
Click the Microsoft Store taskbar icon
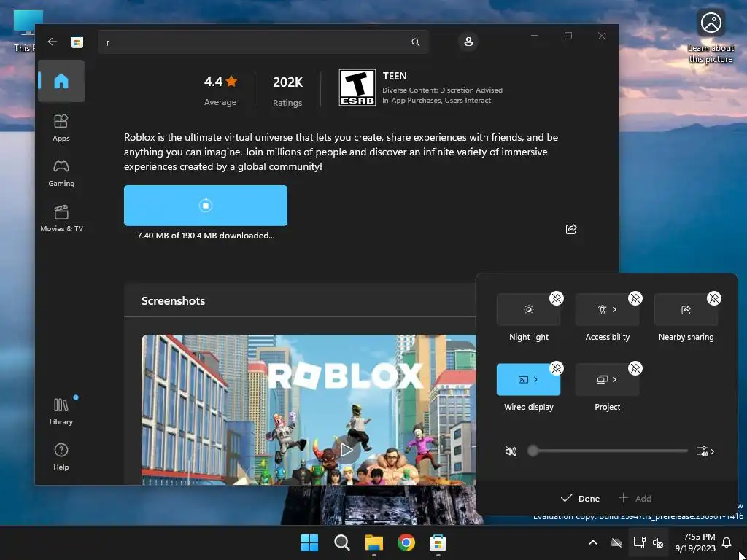[x=438, y=542]
